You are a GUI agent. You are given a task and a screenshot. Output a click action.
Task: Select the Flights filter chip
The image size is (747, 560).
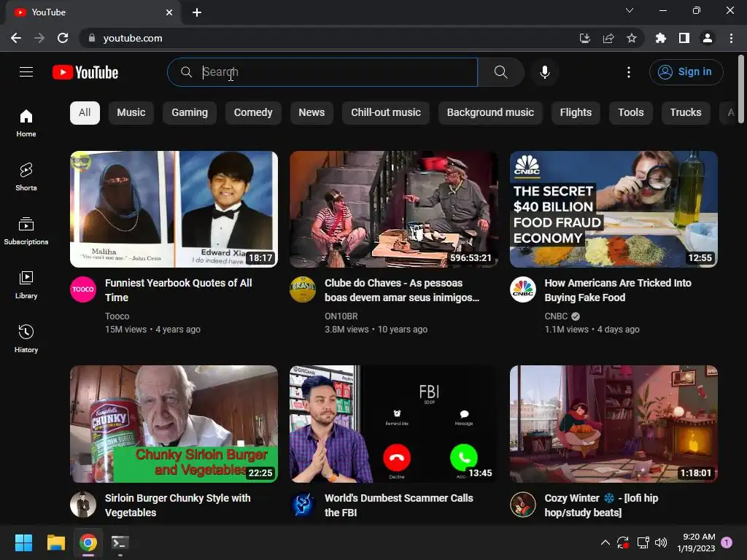tap(576, 113)
